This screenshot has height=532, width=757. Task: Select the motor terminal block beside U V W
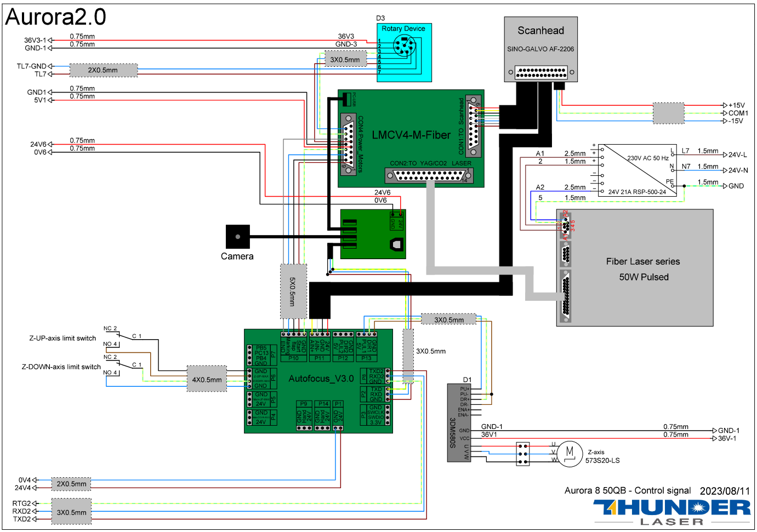(523, 454)
